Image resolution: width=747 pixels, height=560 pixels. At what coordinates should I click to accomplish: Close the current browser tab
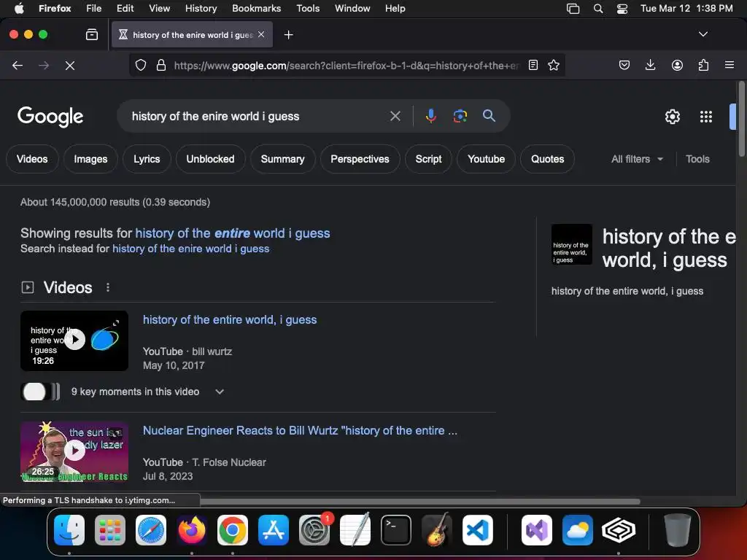click(x=261, y=34)
